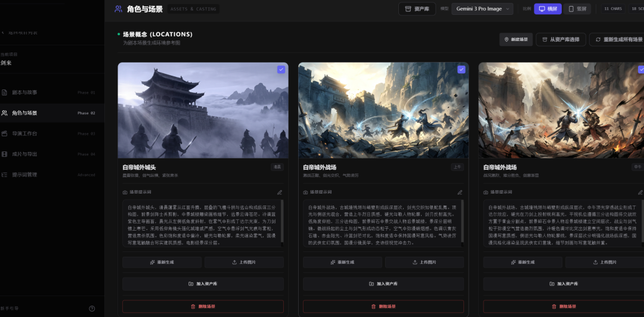
Task: Click 从资产库选择 to pick from library
Action: pos(561,39)
